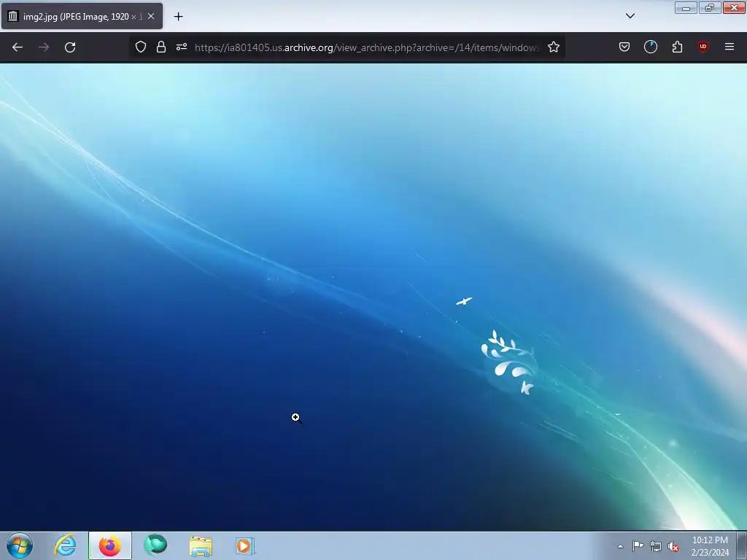This screenshot has height=560, width=747.
Task: Click the forward navigation arrow
Action: 44,47
